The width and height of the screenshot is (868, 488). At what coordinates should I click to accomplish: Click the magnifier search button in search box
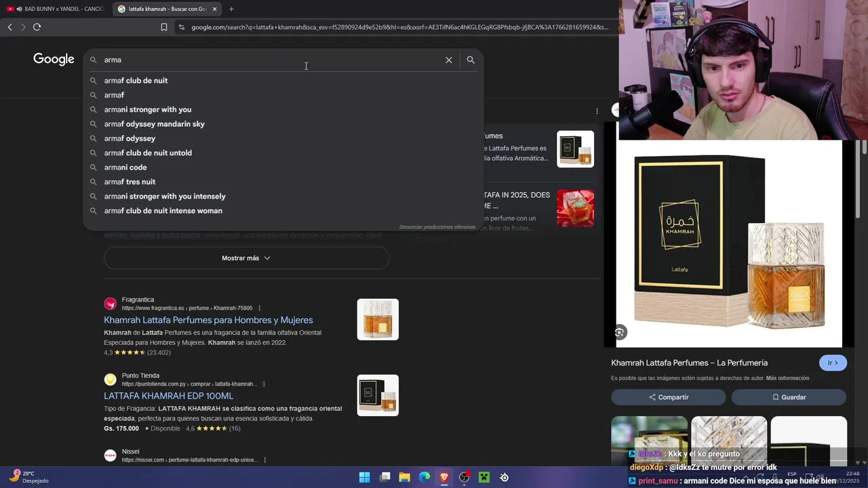click(471, 60)
